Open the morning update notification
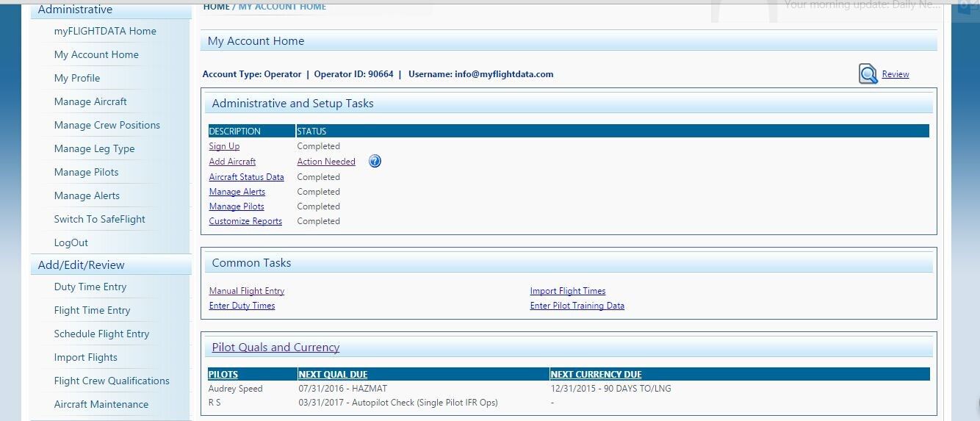This screenshot has height=421, width=980. (862, 4)
